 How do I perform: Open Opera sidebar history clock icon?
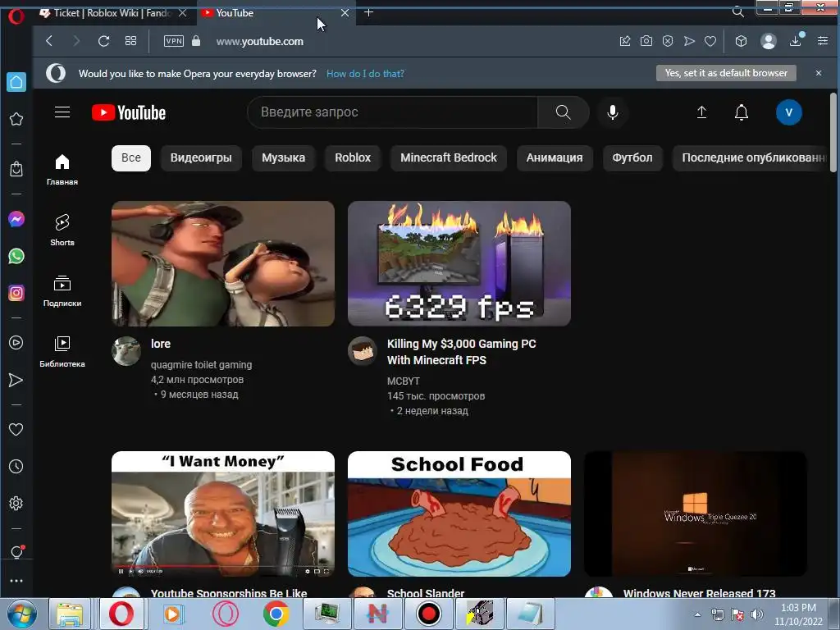click(16, 466)
